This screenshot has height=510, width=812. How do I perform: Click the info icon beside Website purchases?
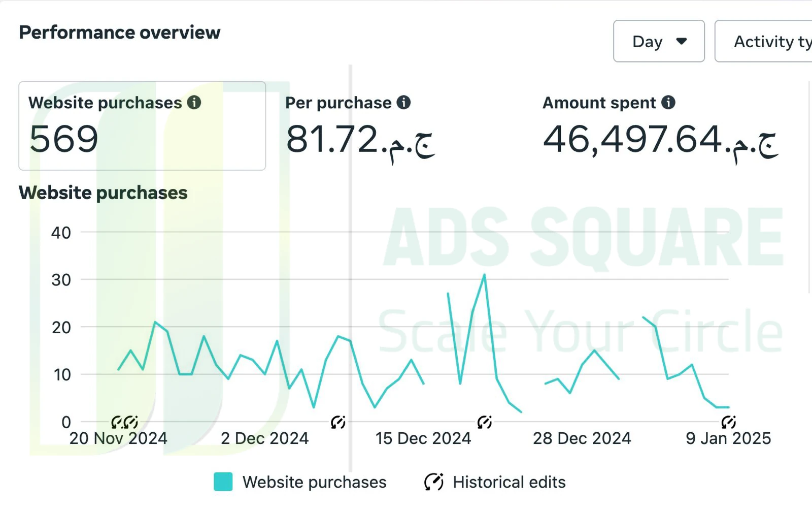tap(194, 103)
